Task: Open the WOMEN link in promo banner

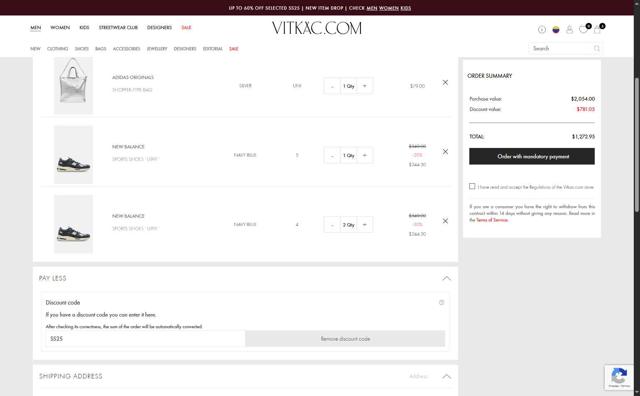Action: click(x=389, y=8)
